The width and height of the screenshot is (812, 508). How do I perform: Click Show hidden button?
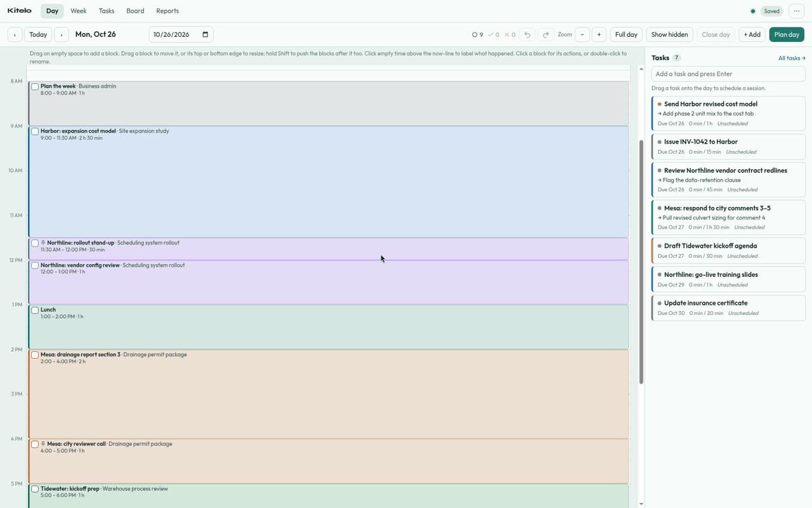click(669, 35)
